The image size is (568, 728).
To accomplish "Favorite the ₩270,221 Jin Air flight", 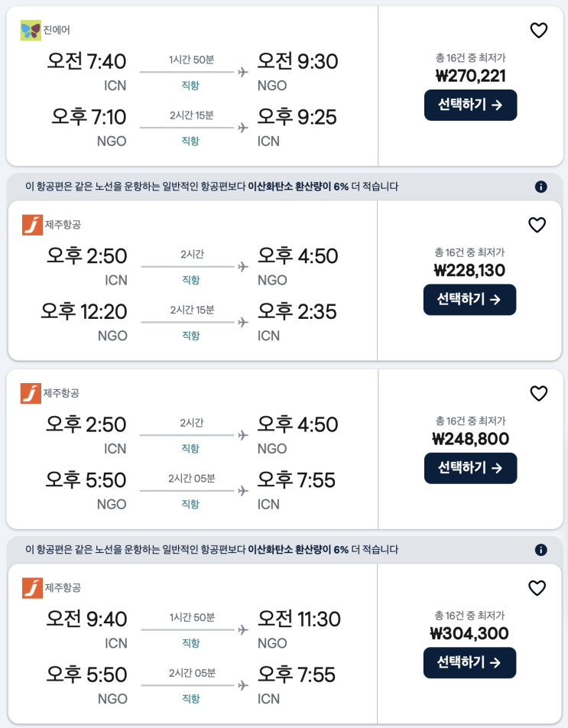I will [x=539, y=31].
